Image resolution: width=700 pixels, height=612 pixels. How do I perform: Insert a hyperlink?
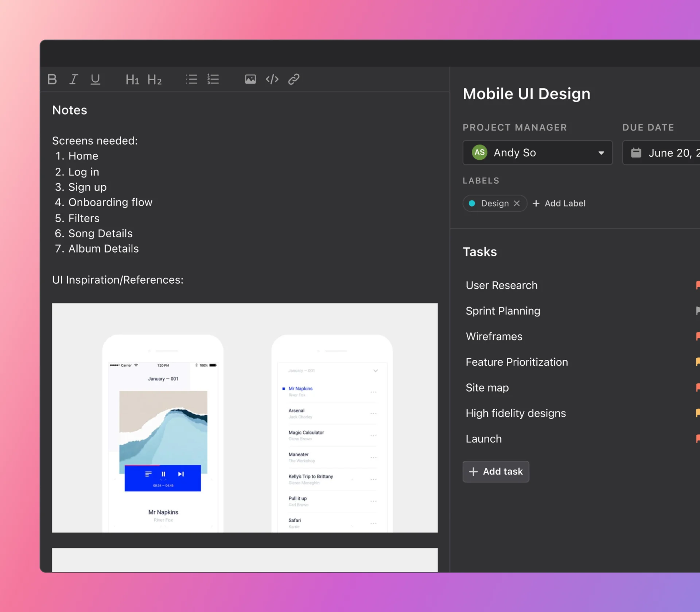point(294,79)
